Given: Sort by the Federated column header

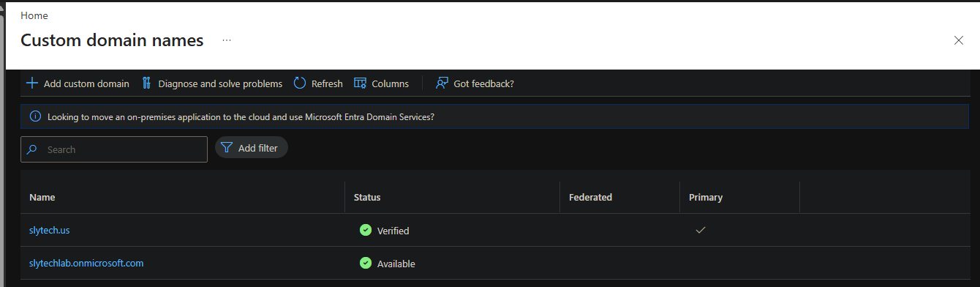Looking at the screenshot, I should 590,197.
